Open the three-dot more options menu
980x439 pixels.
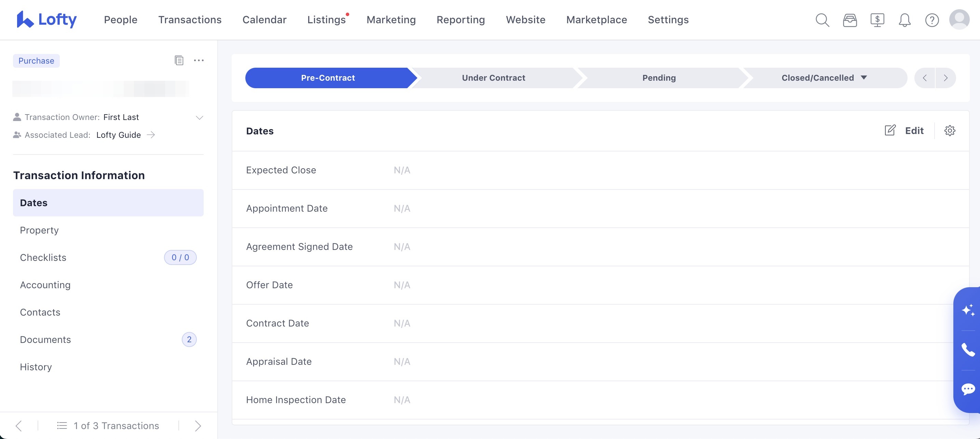199,60
